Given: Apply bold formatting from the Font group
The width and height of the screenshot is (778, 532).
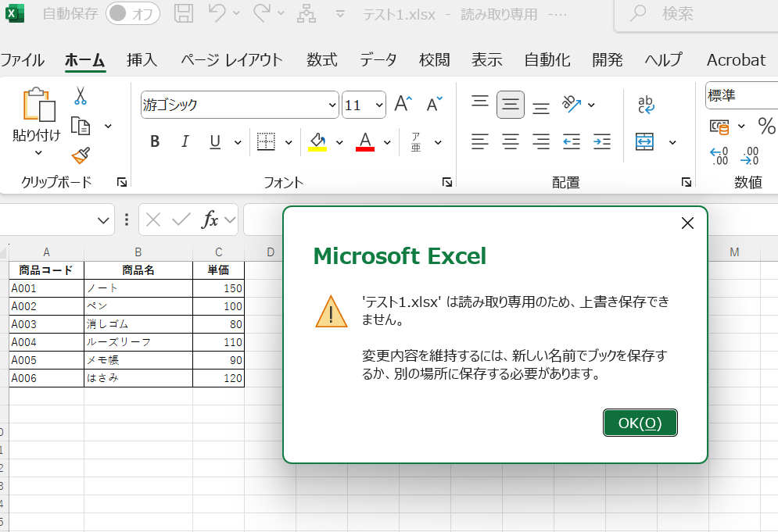Looking at the screenshot, I should pos(154,141).
